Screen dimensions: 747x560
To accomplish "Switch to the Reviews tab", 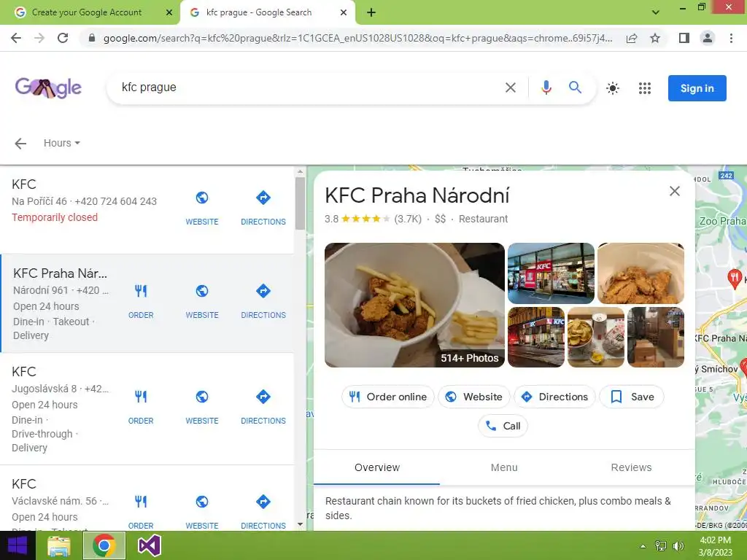I will [631, 467].
